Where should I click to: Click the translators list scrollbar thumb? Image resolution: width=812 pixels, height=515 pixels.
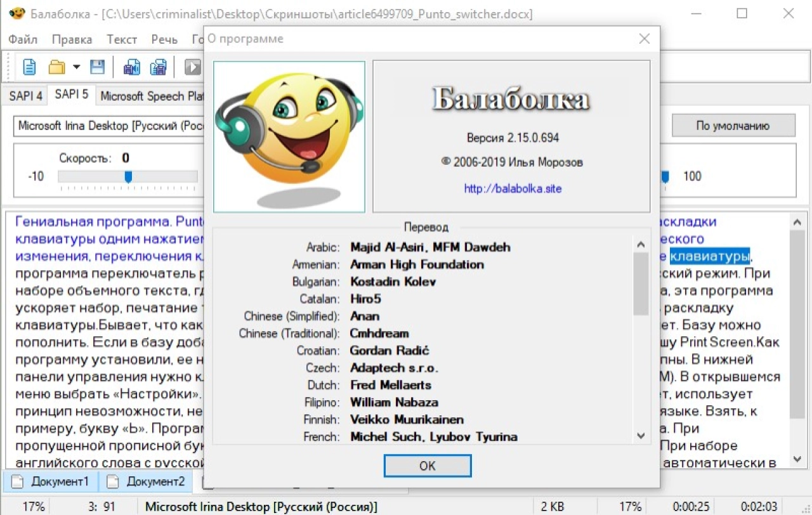pyautogui.click(x=641, y=284)
